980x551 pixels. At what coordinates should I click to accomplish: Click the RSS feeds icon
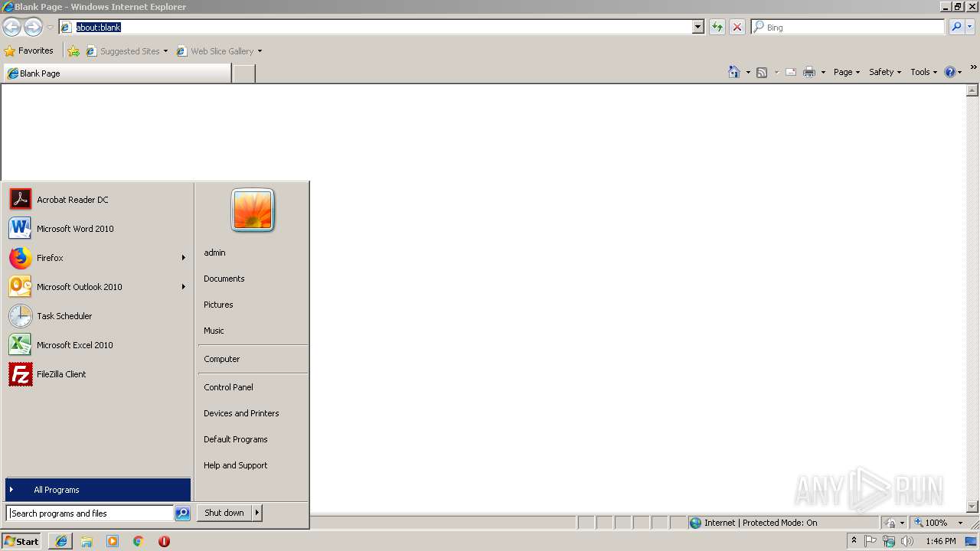click(x=762, y=72)
